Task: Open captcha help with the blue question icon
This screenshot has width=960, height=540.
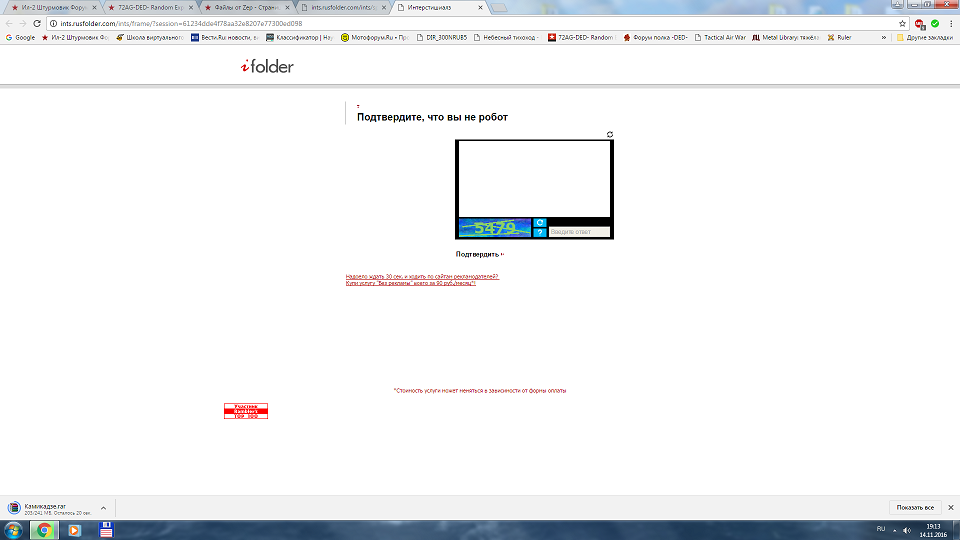Action: pyautogui.click(x=539, y=233)
